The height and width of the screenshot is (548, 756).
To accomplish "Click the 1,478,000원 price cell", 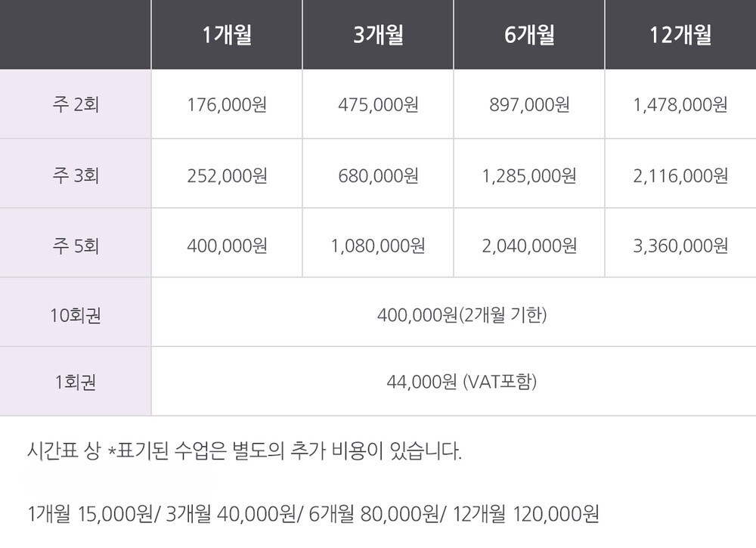I will point(680,104).
